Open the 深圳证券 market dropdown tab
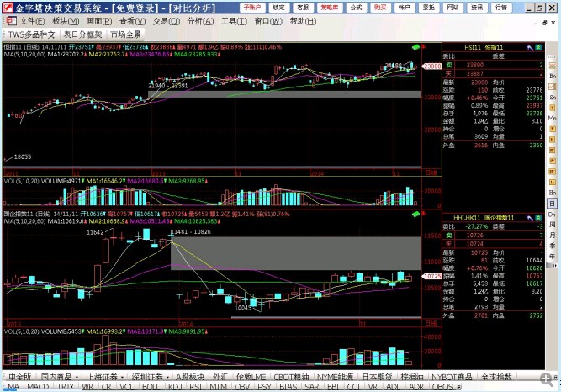The image size is (561, 392). (x=151, y=376)
